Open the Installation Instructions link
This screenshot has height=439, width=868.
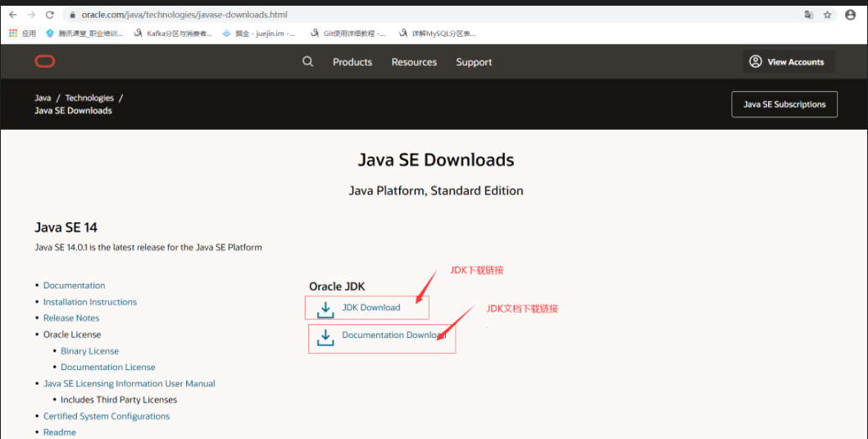click(89, 302)
